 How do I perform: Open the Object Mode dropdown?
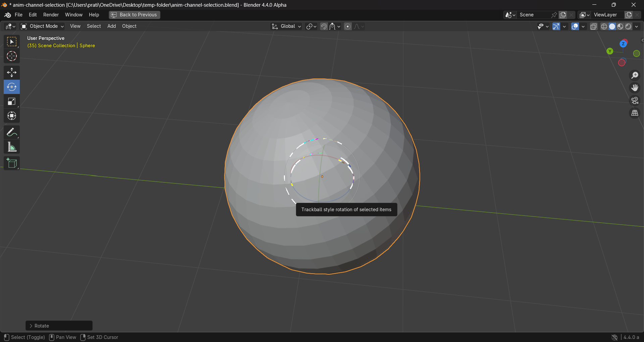(x=42, y=26)
